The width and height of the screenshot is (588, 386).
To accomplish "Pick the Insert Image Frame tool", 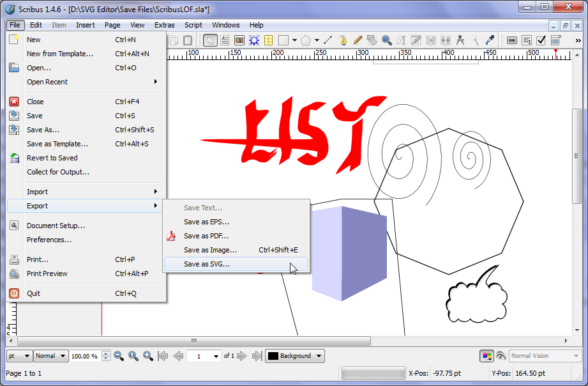I will pyautogui.click(x=239, y=40).
